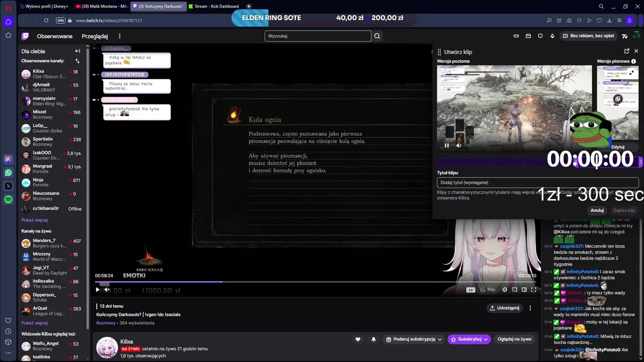Open Opera easy setup menu icon
The width and height of the screenshot is (644, 362).
[619, 21]
